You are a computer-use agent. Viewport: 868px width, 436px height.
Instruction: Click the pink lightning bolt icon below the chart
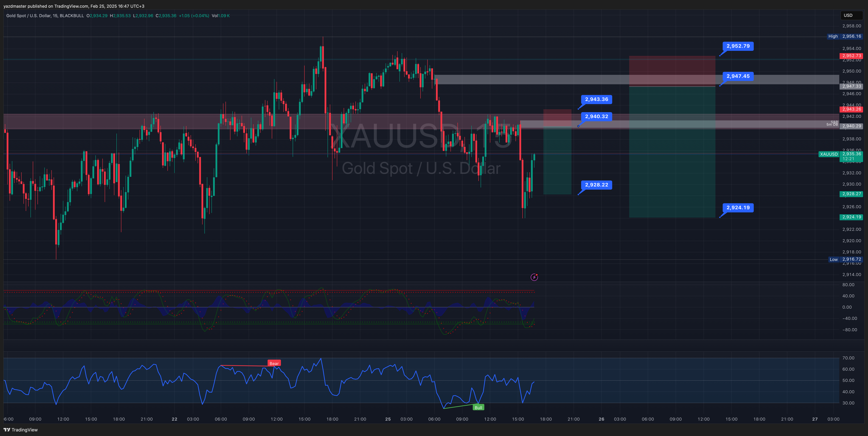pos(534,277)
